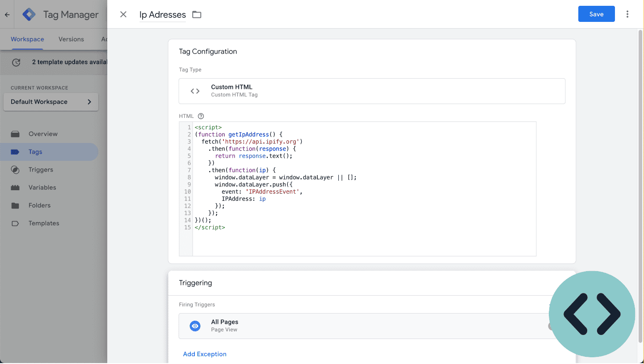
Task: Open the Tags panel icon in sidebar
Action: (16, 152)
